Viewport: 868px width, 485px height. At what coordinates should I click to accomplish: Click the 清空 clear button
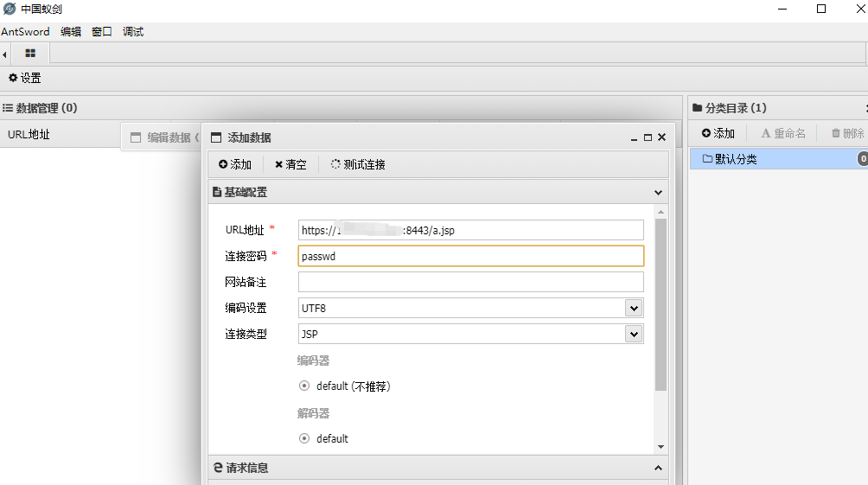(290, 164)
